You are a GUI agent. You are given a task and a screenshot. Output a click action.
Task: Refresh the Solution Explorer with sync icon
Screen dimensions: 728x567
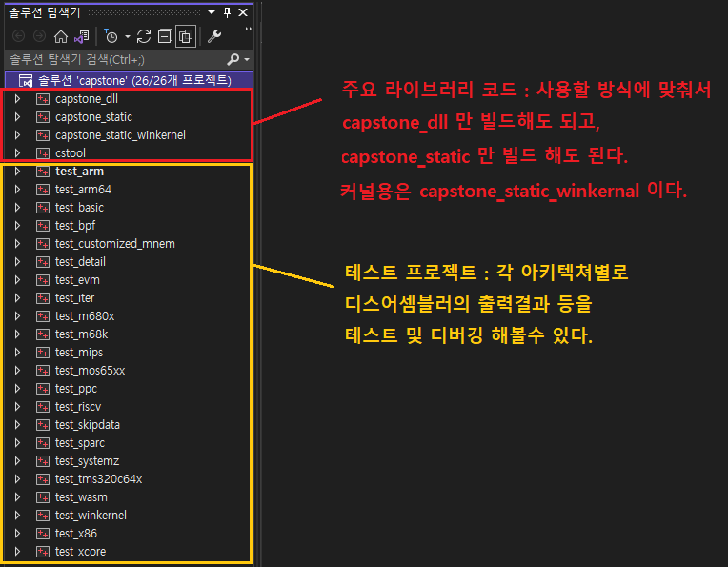click(x=144, y=36)
